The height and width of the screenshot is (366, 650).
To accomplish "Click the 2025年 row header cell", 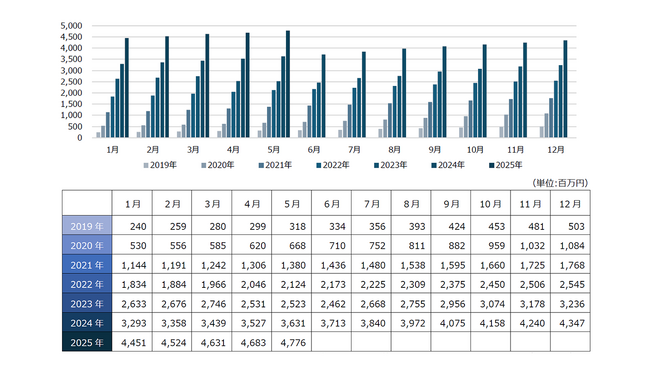I will (87, 342).
